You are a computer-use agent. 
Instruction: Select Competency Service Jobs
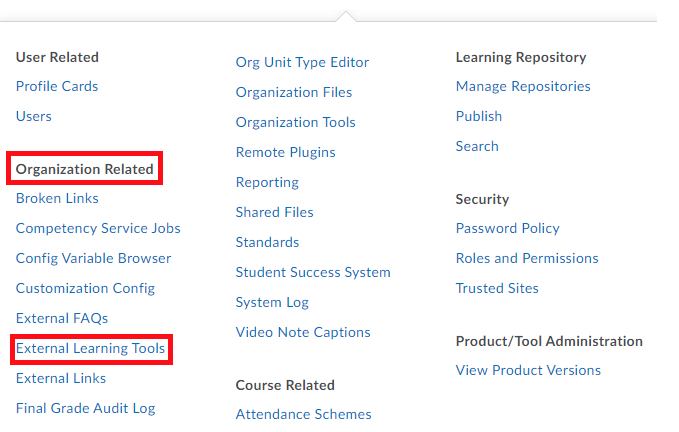pyautogui.click(x=98, y=228)
